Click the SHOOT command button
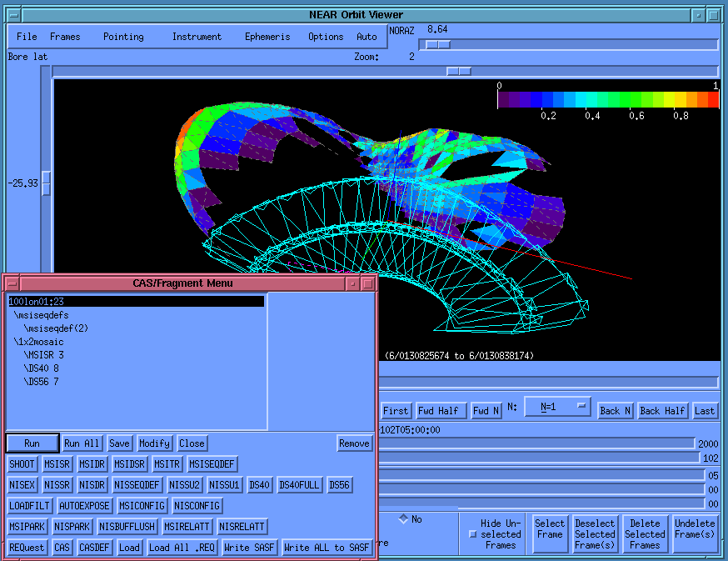 point(22,463)
